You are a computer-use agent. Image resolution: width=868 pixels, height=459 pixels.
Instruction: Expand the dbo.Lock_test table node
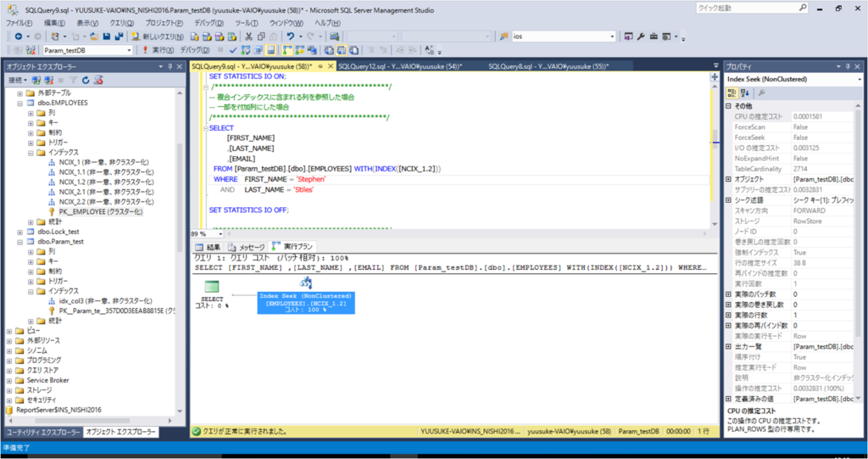coord(20,232)
